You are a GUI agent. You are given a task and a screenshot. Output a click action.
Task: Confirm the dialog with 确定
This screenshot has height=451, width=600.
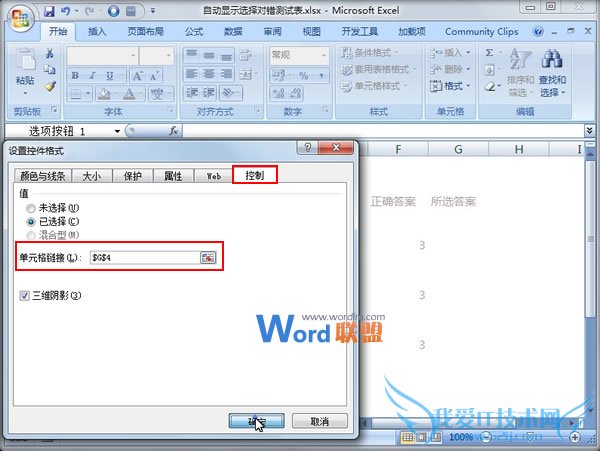point(256,421)
